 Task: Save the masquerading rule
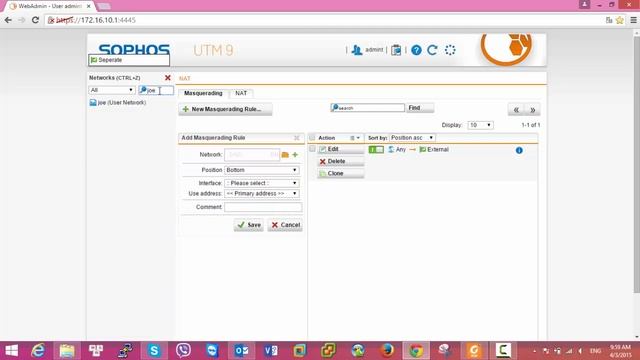coord(249,225)
